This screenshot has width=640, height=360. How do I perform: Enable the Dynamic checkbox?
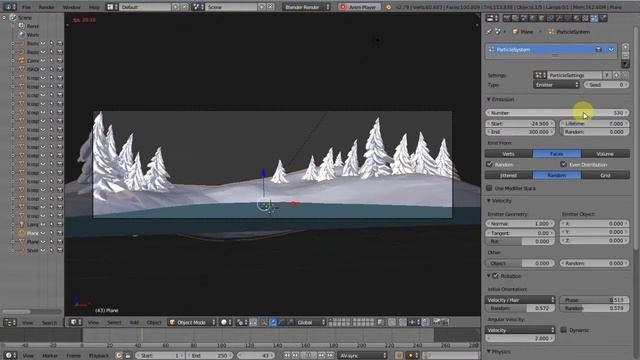click(x=563, y=330)
